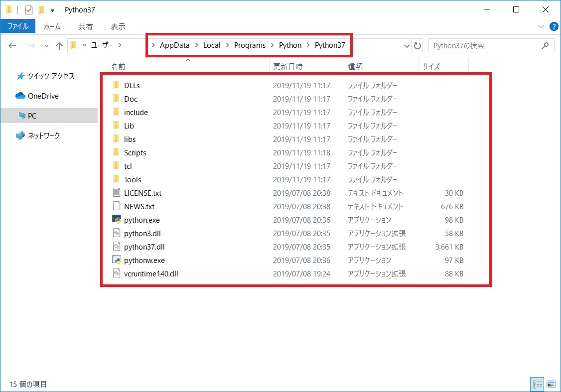561x392 pixels.
Task: Go back with the left arrow button
Action: point(12,45)
